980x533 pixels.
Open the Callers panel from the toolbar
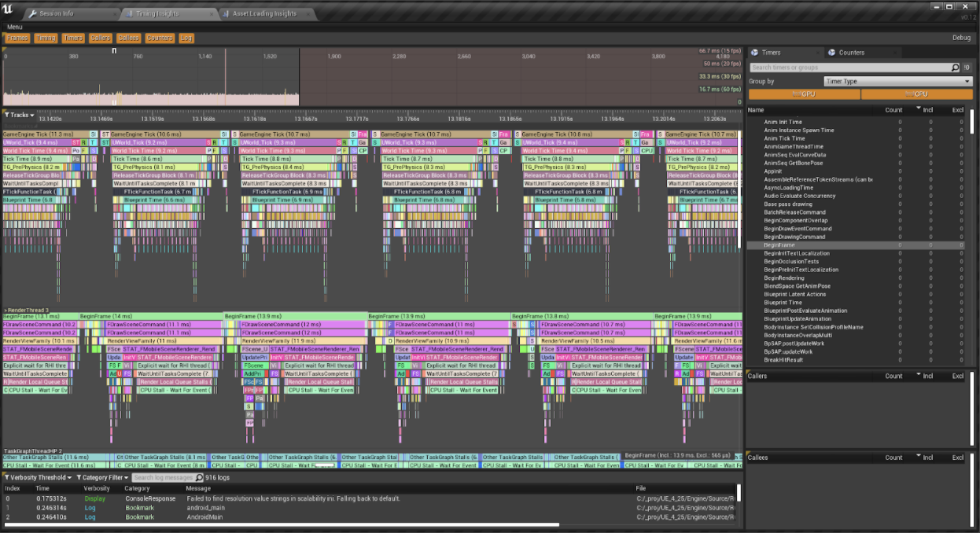[100, 38]
